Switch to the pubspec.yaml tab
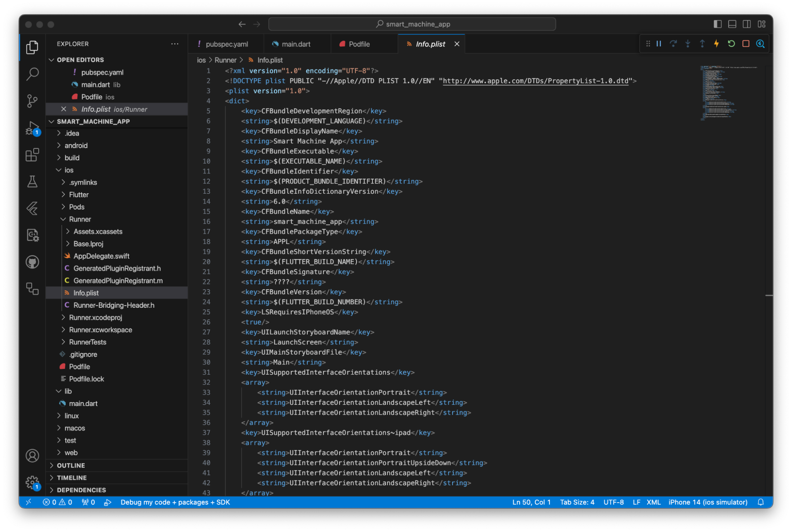 tap(227, 44)
